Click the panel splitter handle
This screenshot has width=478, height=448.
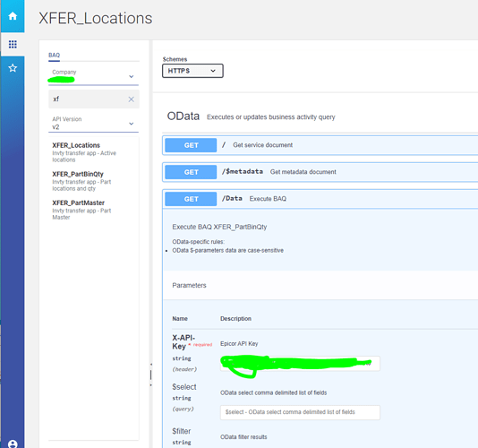point(151,375)
